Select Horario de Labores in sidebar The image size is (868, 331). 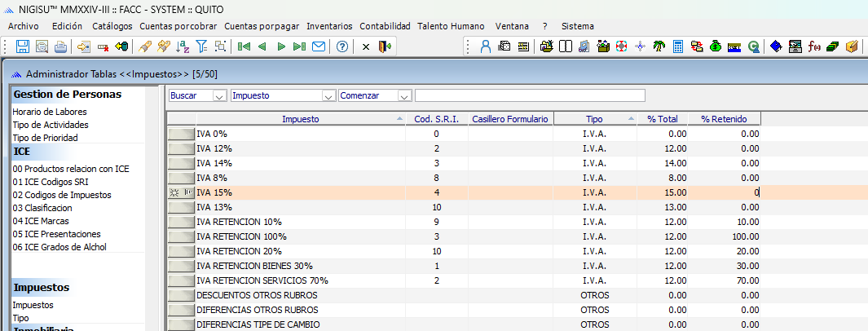pyautogui.click(x=50, y=112)
